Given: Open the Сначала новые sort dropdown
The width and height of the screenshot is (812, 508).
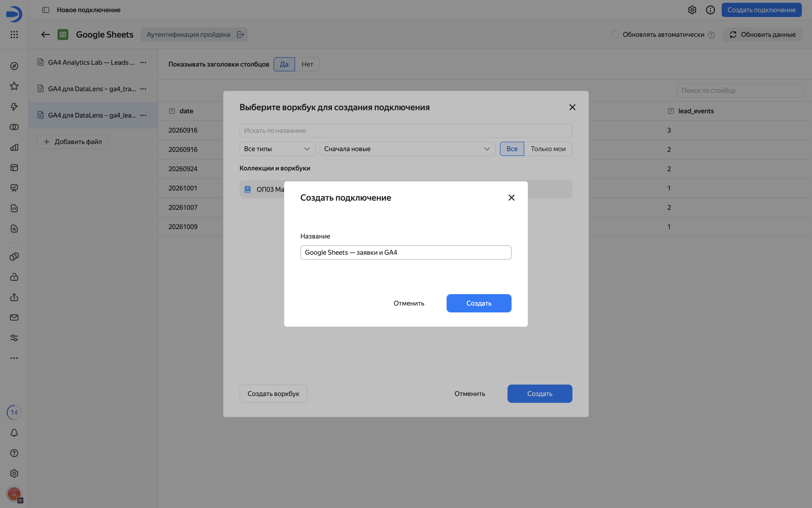Looking at the screenshot, I should (x=407, y=149).
